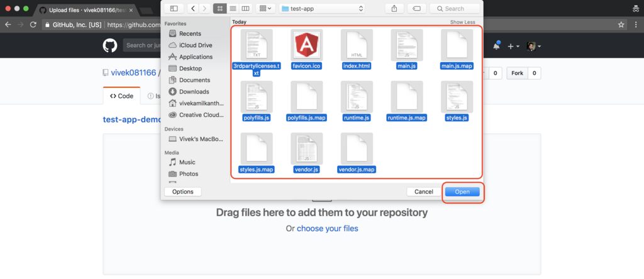Click Chrome forward arrow

pyautogui.click(x=21, y=25)
